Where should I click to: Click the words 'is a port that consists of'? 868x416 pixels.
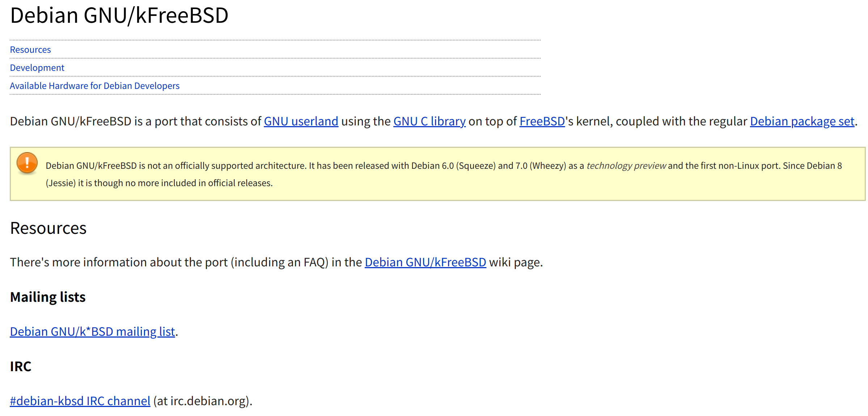tap(198, 121)
